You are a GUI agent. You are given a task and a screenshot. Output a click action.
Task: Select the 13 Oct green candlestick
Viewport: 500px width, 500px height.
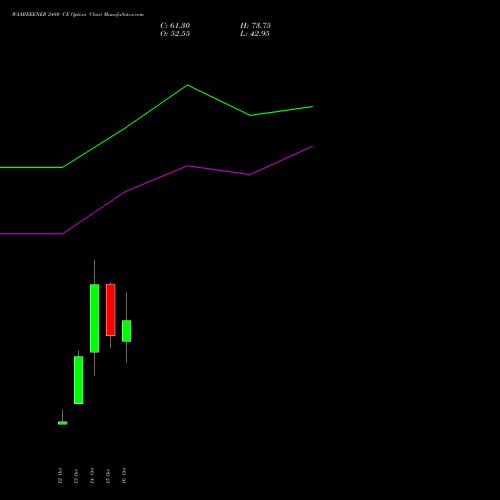point(79,380)
